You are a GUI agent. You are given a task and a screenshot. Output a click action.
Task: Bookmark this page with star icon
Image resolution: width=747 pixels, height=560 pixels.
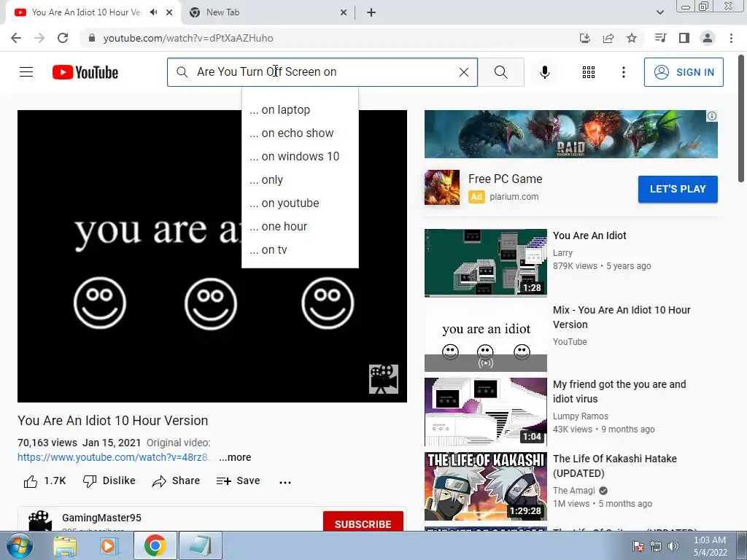pos(632,38)
